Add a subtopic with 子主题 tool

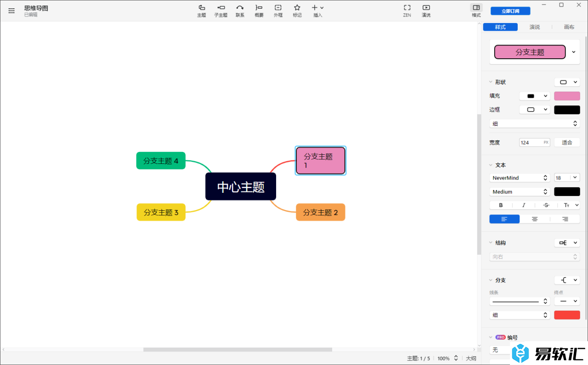coord(221,11)
